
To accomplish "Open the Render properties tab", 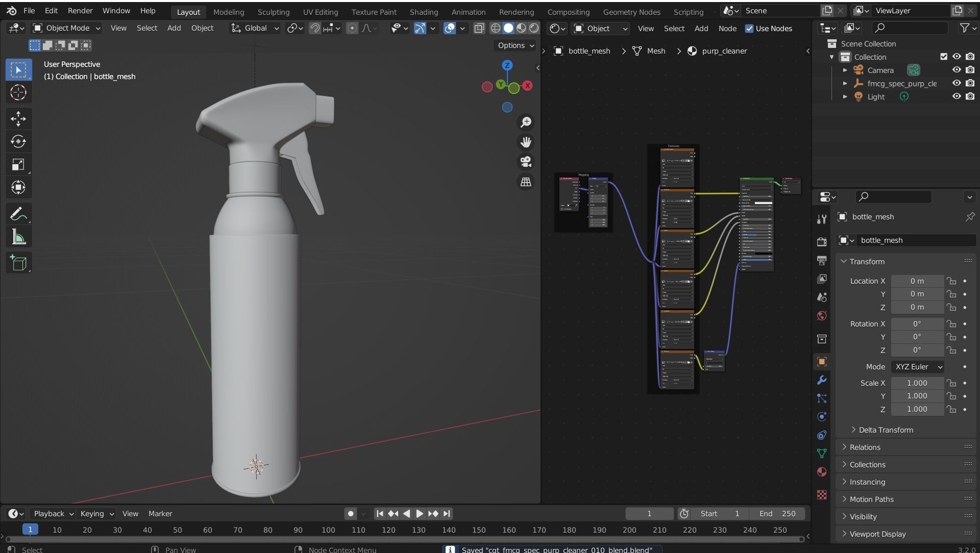I will click(x=822, y=242).
